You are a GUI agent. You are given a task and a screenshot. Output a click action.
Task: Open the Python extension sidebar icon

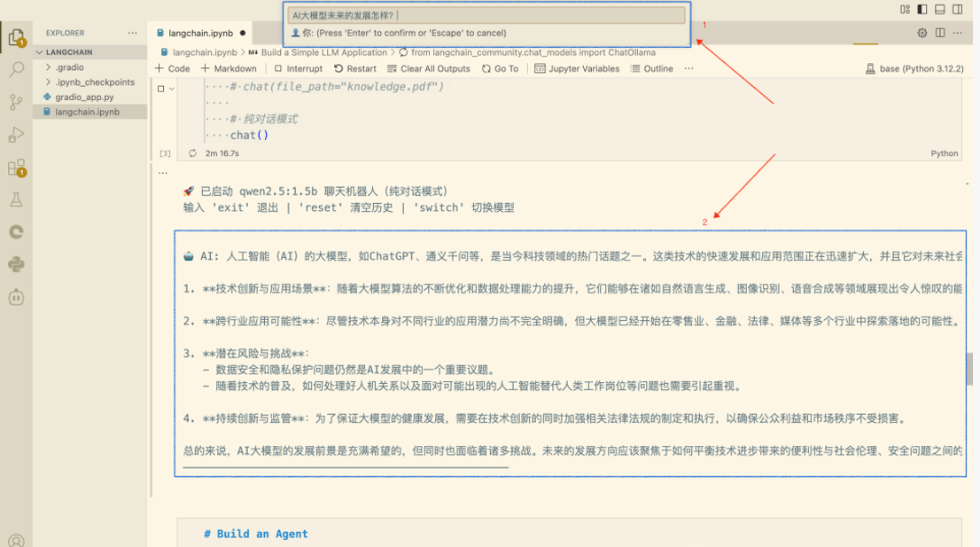(16, 264)
